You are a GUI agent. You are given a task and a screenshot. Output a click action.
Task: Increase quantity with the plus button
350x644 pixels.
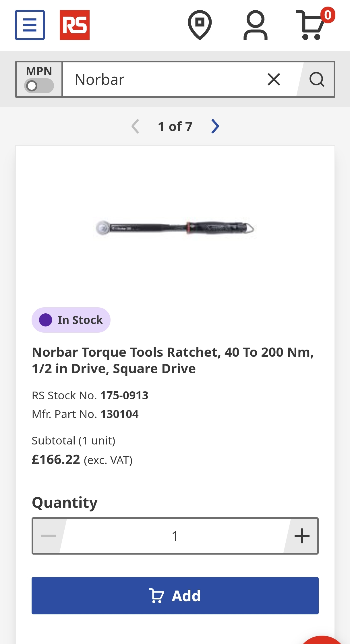click(x=302, y=536)
